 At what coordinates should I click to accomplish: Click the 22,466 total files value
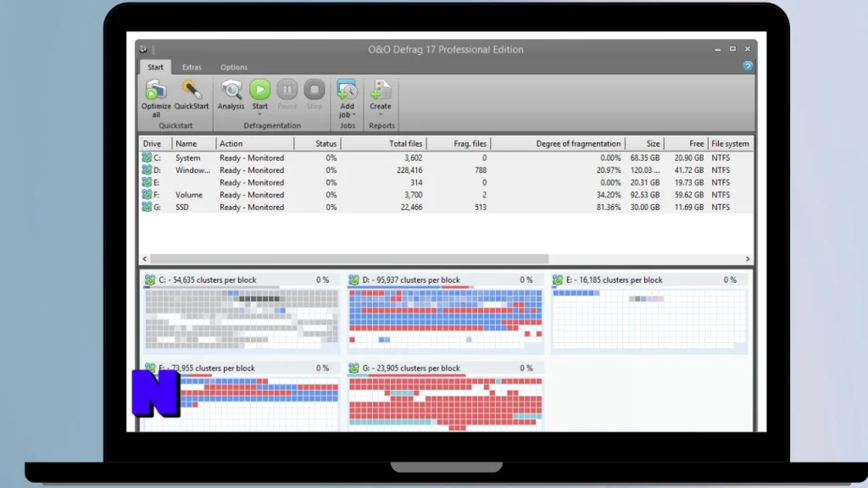[x=411, y=207]
